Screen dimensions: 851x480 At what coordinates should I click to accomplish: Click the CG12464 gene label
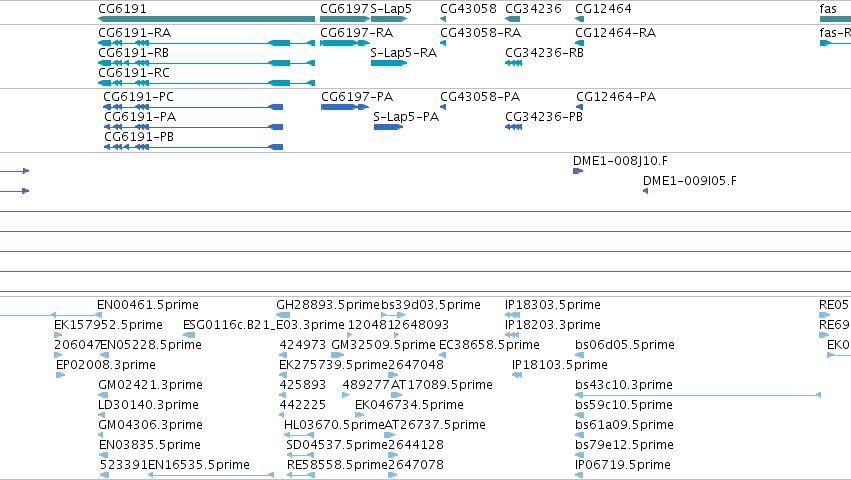click(x=603, y=9)
